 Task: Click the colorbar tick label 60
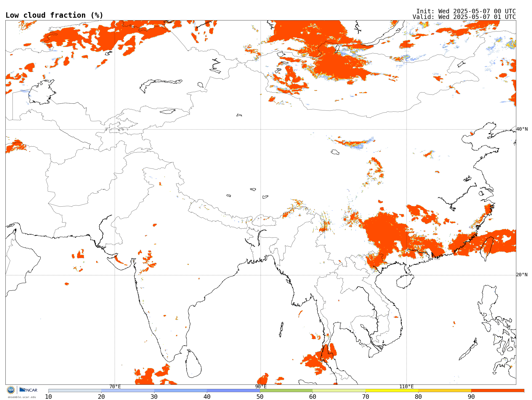[313, 397]
